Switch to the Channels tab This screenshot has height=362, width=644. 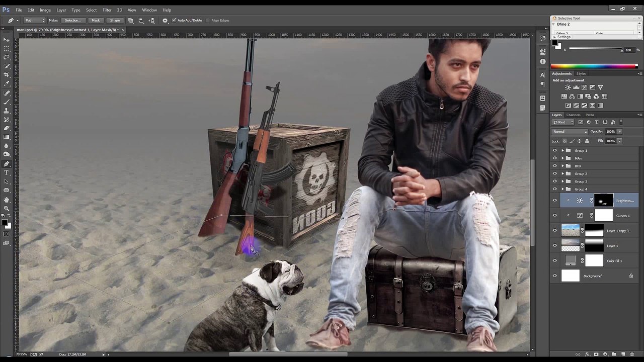click(574, 115)
